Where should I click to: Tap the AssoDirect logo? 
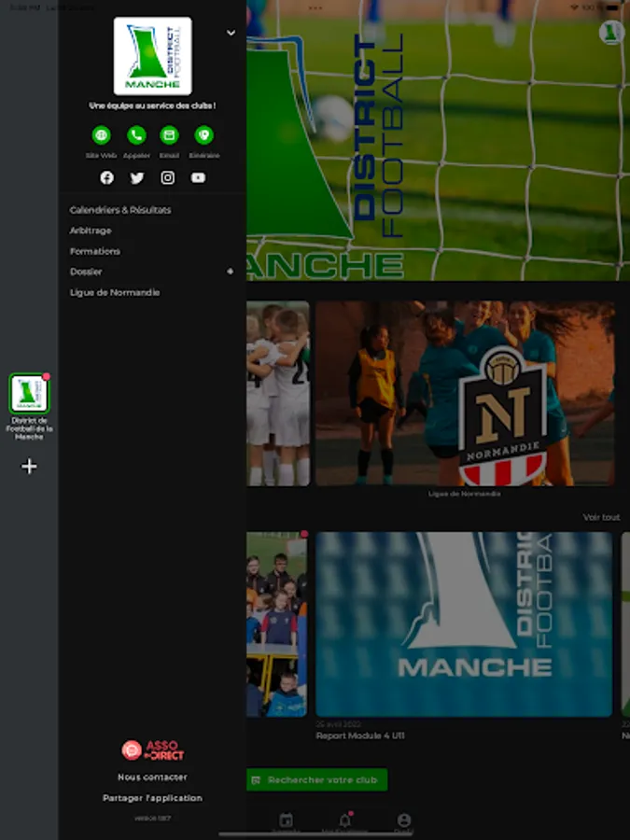click(x=153, y=750)
